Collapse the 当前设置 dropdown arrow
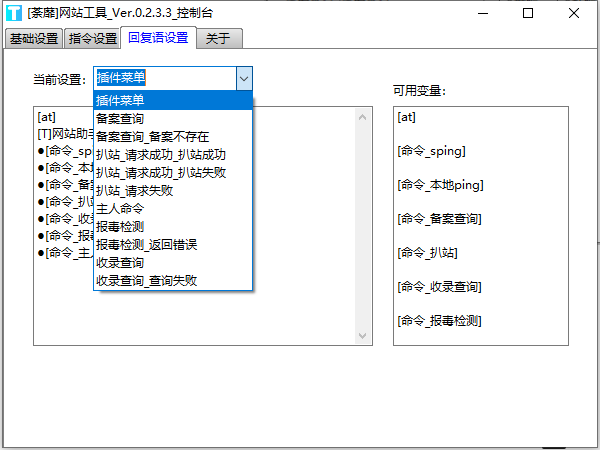This screenshot has height=450, width=600. (x=243, y=79)
